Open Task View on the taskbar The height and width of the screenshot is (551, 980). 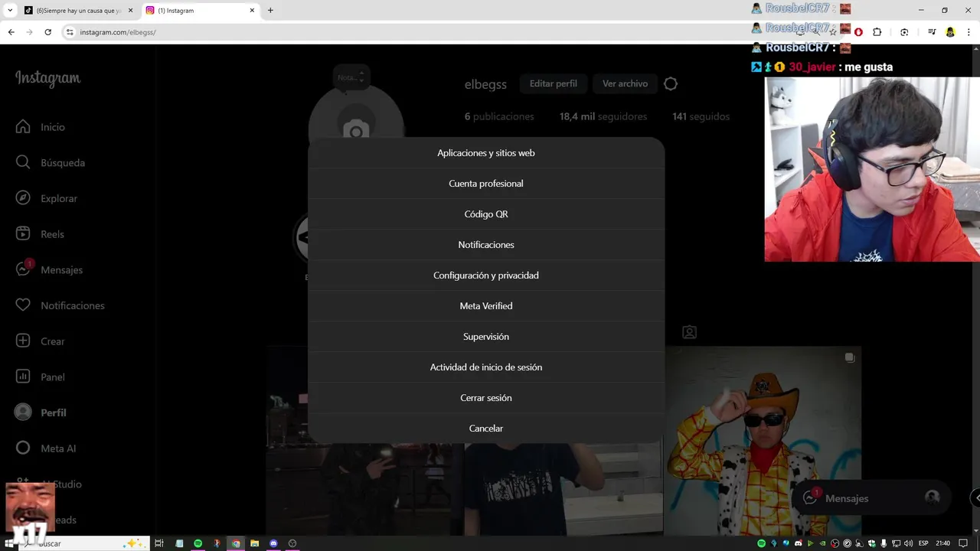159,543
